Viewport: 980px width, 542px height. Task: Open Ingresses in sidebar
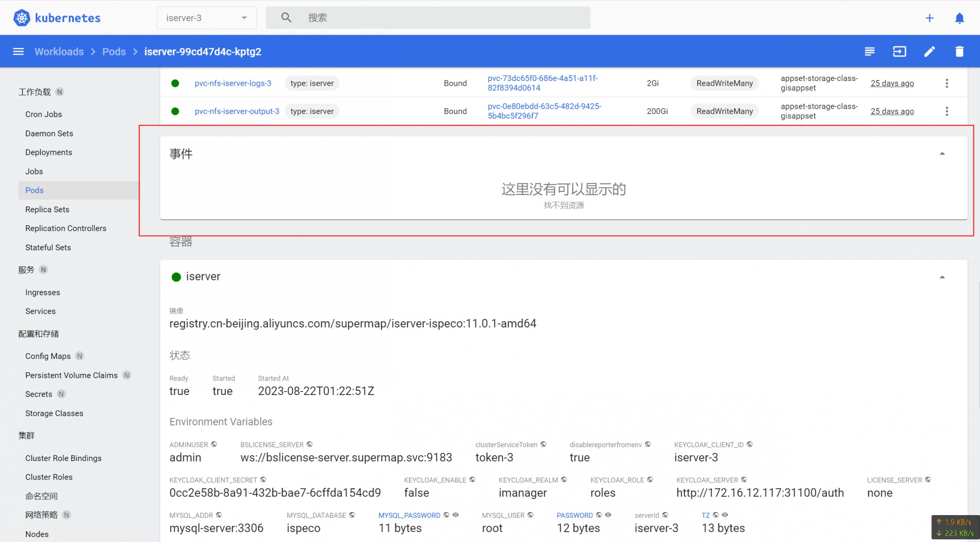tap(42, 292)
